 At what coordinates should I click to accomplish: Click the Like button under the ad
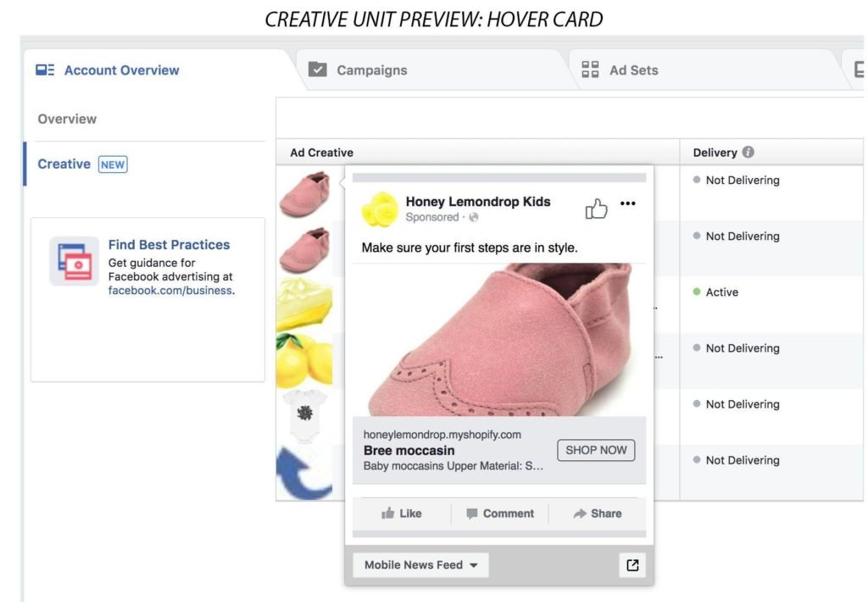coord(401,513)
